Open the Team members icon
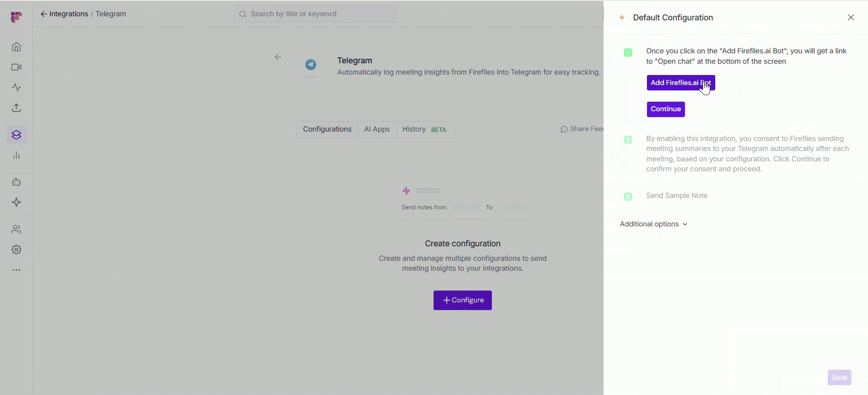This screenshot has width=868, height=395. click(x=16, y=230)
